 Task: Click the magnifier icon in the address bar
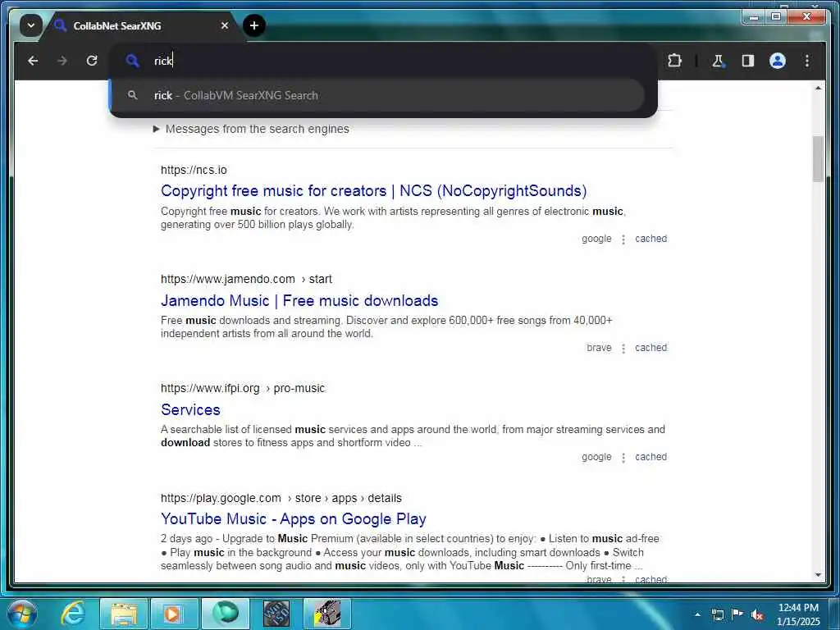point(132,61)
